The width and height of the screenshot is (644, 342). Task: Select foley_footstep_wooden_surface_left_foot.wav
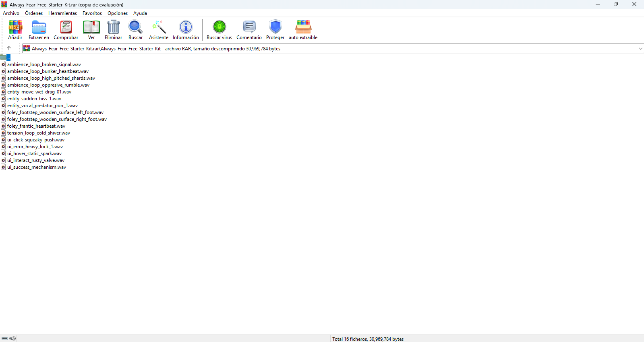pos(55,112)
